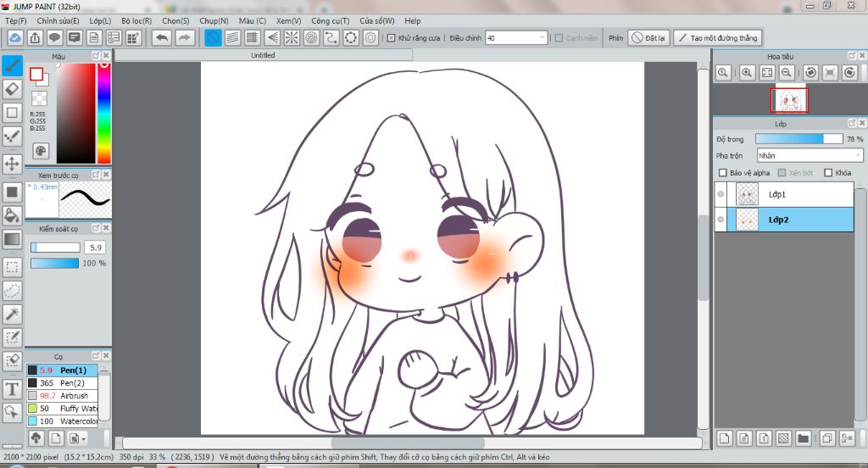Select the Text tool
This screenshot has height=468, width=868.
(x=12, y=389)
